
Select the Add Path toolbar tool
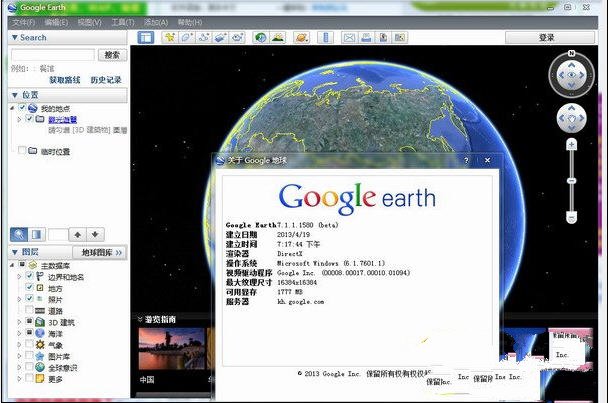point(204,38)
